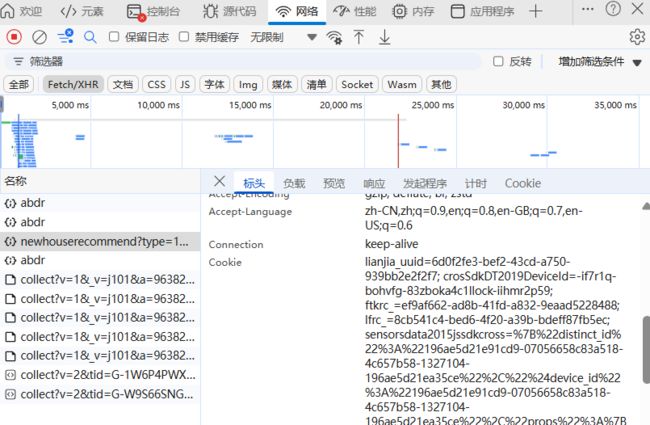The image size is (650, 425).
Task: Enable the 保留日志 checkbox
Action: pos(114,37)
